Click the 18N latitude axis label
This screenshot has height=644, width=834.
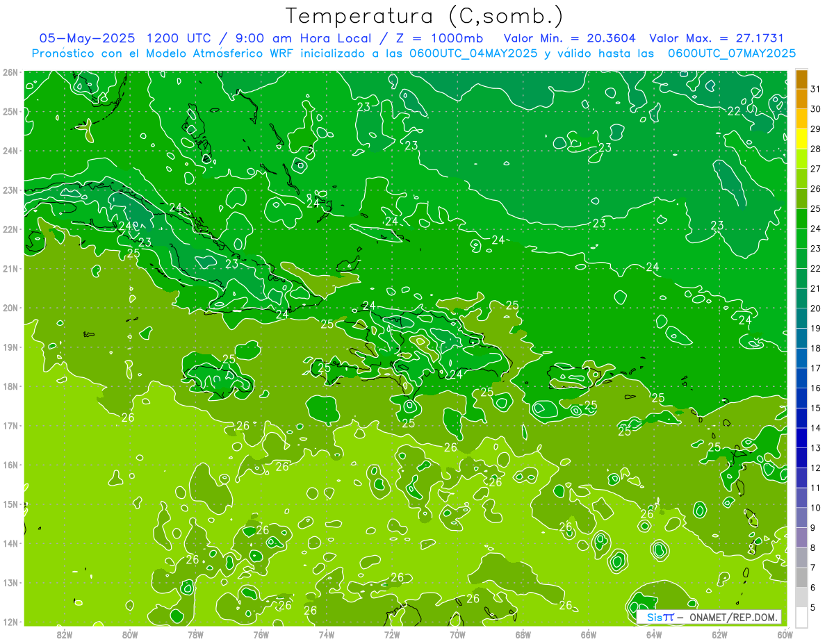point(10,386)
